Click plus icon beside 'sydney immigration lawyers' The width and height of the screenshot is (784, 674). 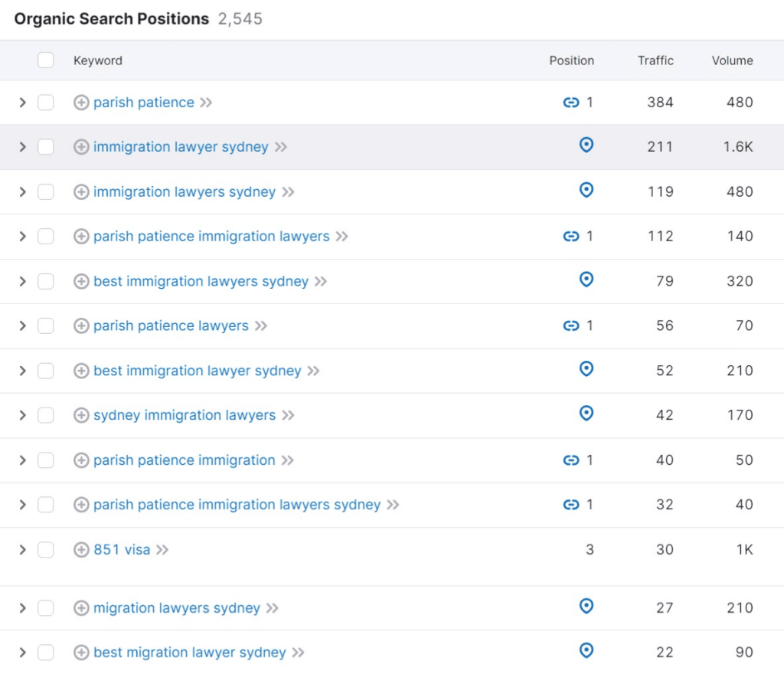pyautogui.click(x=81, y=415)
